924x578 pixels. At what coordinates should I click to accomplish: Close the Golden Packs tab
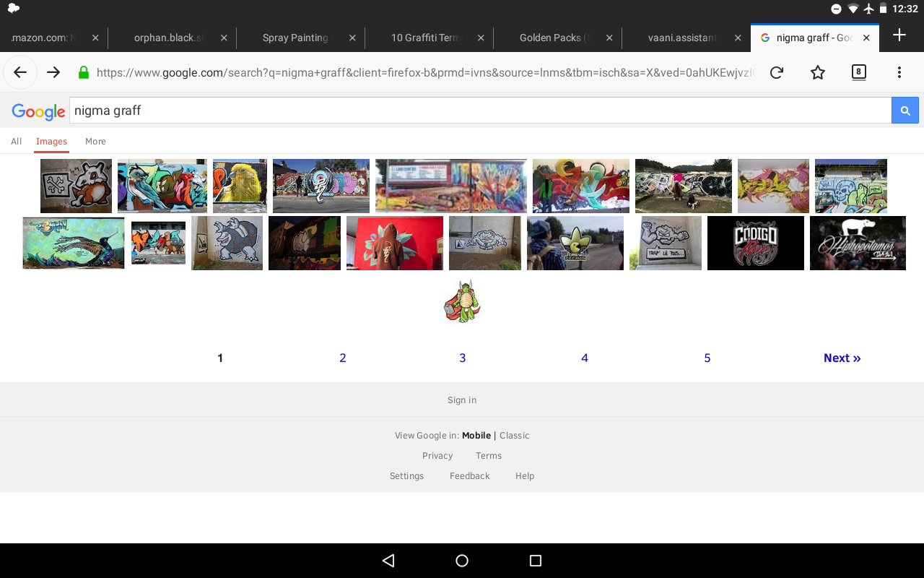(609, 38)
